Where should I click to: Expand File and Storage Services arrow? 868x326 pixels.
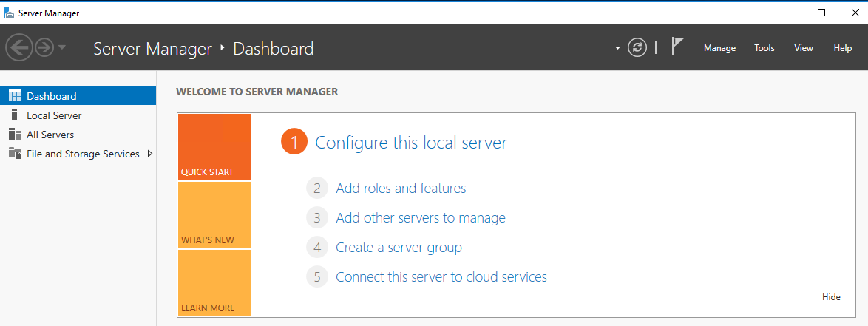click(x=150, y=154)
